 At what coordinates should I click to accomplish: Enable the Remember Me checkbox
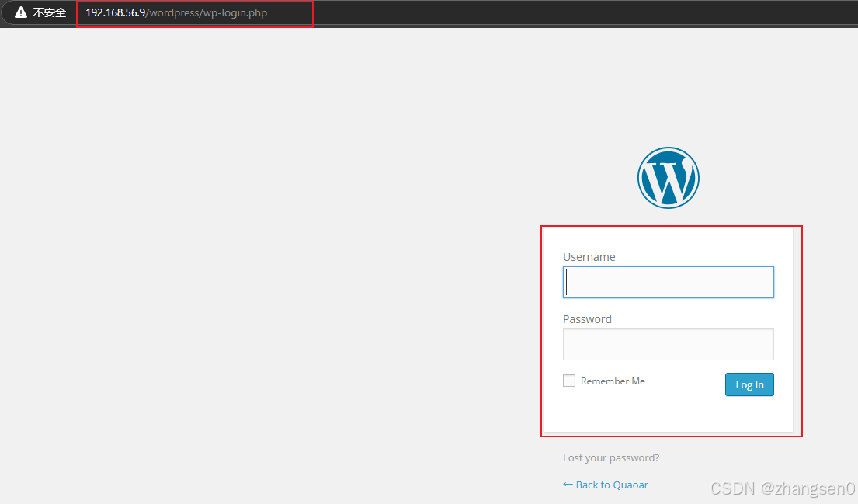click(x=569, y=381)
